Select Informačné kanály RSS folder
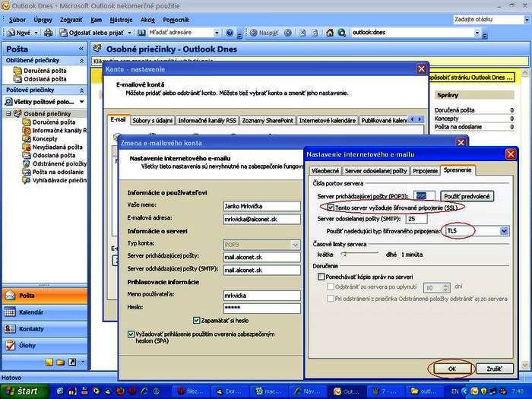Screen dimensions: 532x399 (55, 130)
